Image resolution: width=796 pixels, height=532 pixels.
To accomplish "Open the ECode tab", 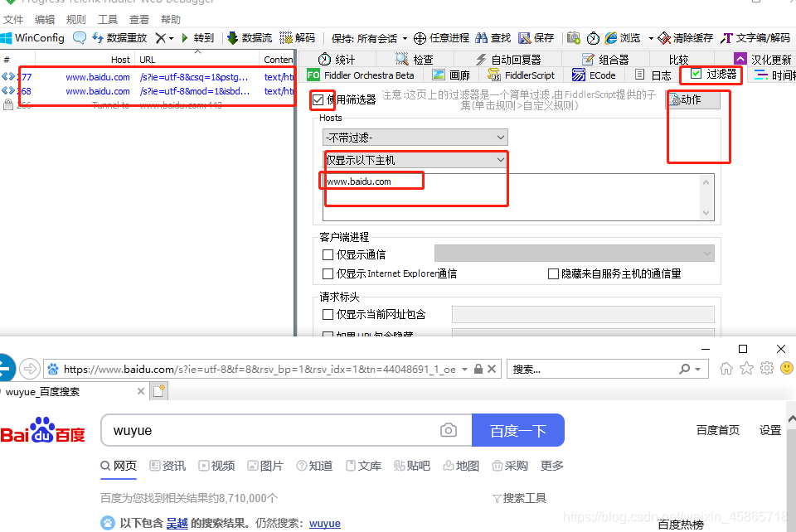I will (594, 75).
